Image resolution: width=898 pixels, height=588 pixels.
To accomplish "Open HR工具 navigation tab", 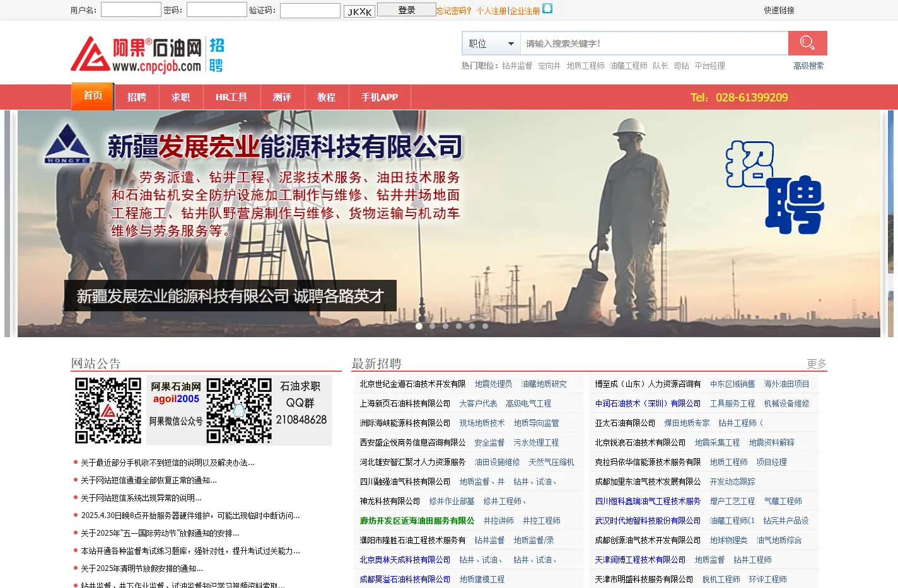I will [x=231, y=97].
